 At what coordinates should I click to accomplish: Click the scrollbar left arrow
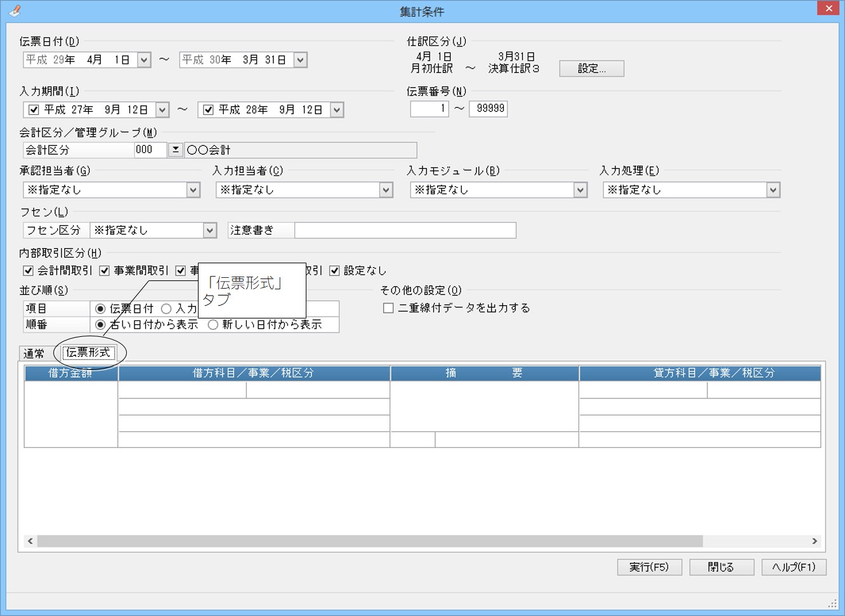click(x=30, y=541)
